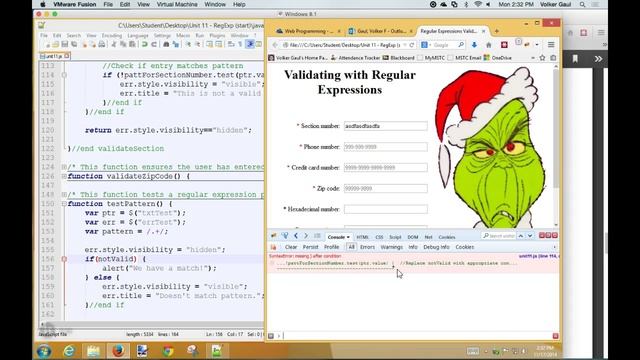Open the Notepad++ Plugins menu

click(x=217, y=36)
